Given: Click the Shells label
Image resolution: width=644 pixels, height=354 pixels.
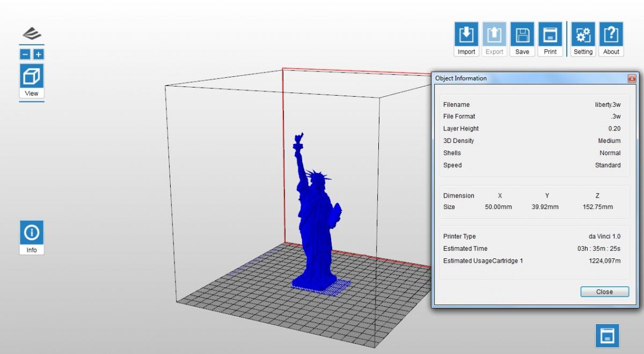Looking at the screenshot, I should 452,153.
